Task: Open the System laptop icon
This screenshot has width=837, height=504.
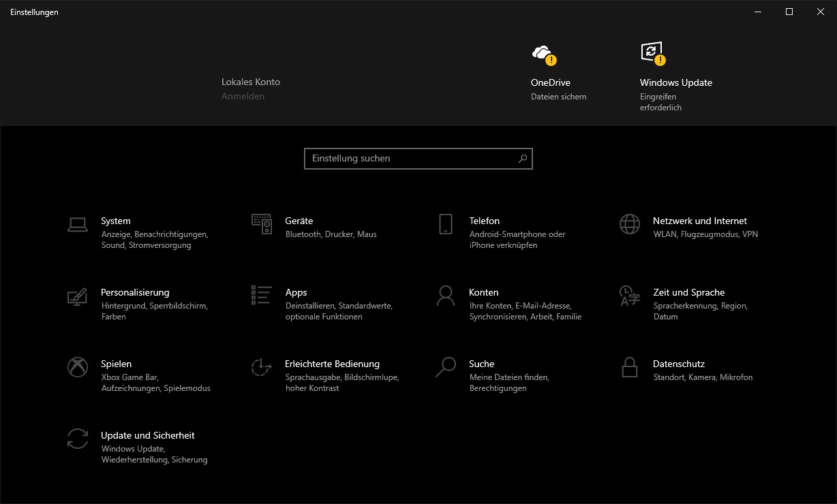Action: 78,224
